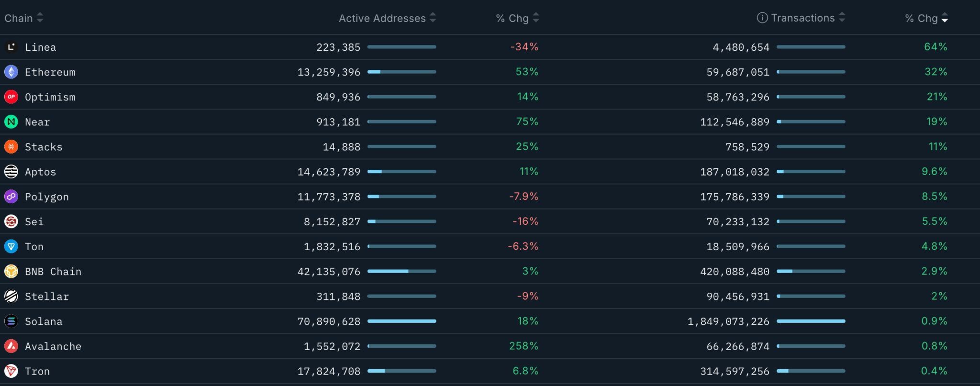Click the Active Addresses header label

pos(382,18)
